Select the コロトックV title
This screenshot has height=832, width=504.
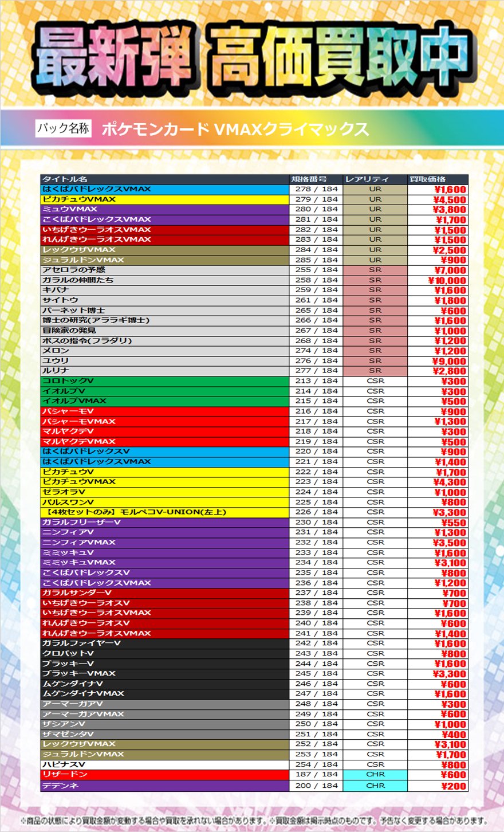tap(165, 381)
